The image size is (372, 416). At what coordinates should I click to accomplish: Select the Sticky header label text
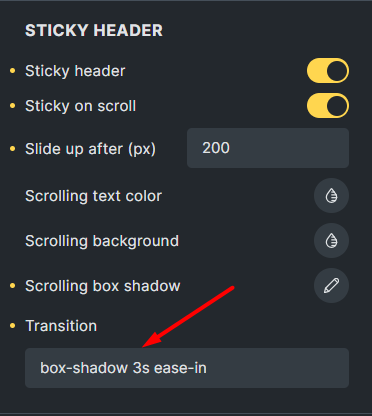pyautogui.click(x=75, y=71)
